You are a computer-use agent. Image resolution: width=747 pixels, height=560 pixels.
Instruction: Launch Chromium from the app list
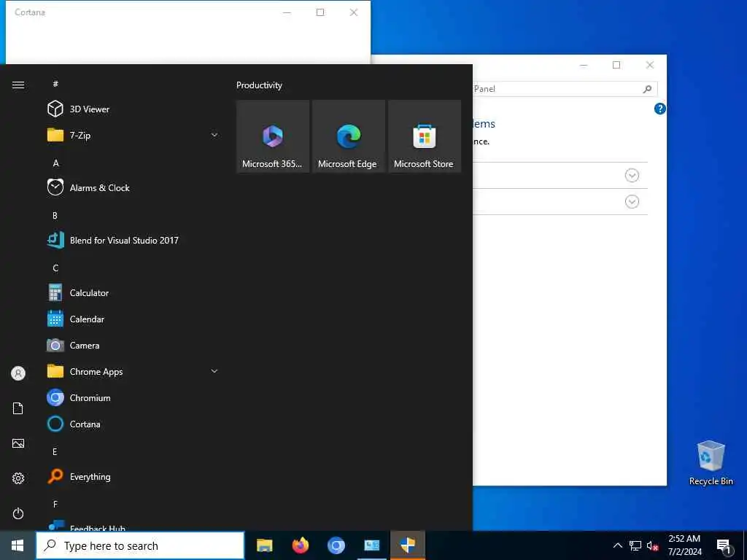pos(133,397)
